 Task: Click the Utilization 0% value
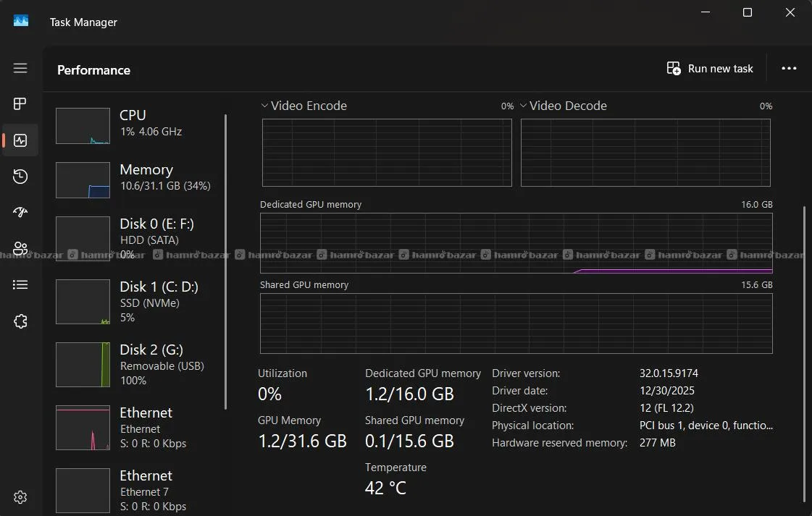pos(269,394)
